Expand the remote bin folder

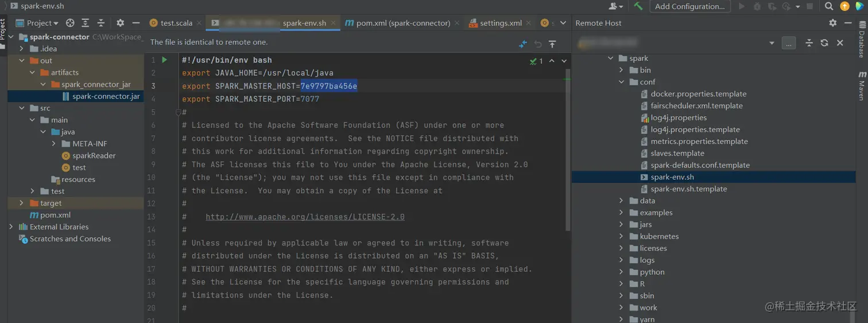pos(621,70)
